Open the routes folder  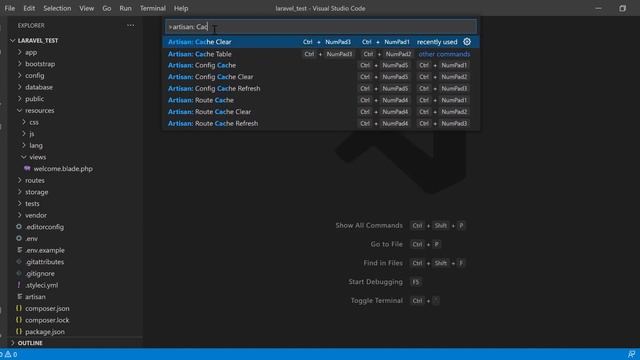pos(35,180)
